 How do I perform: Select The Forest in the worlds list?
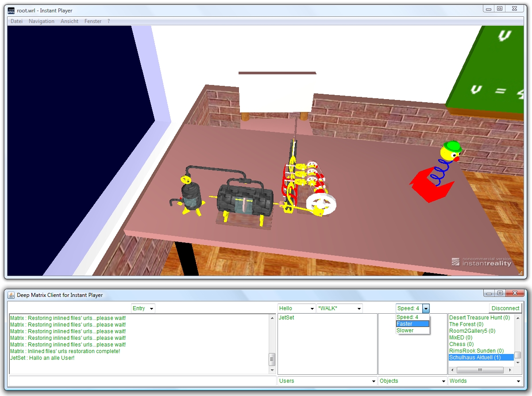click(x=466, y=324)
